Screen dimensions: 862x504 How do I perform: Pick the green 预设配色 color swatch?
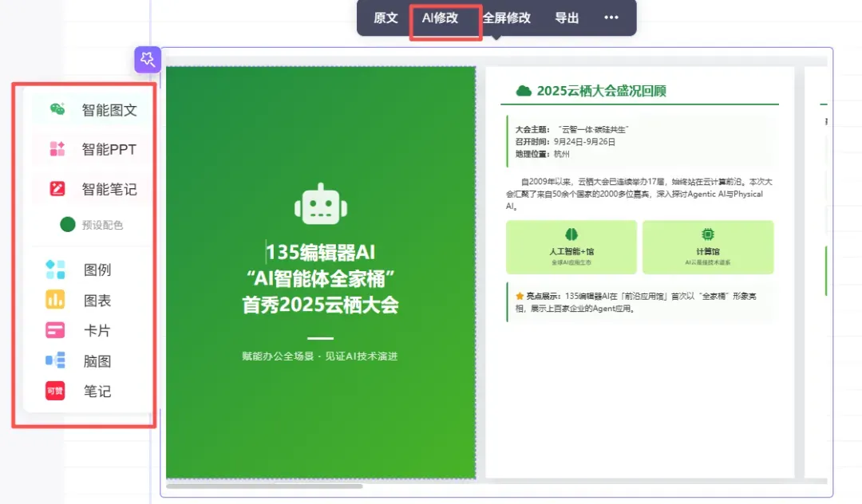pos(68,224)
